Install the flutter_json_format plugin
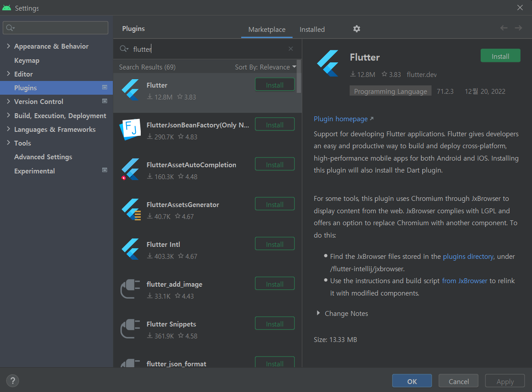Image resolution: width=532 pixels, height=392 pixels. pos(275,363)
